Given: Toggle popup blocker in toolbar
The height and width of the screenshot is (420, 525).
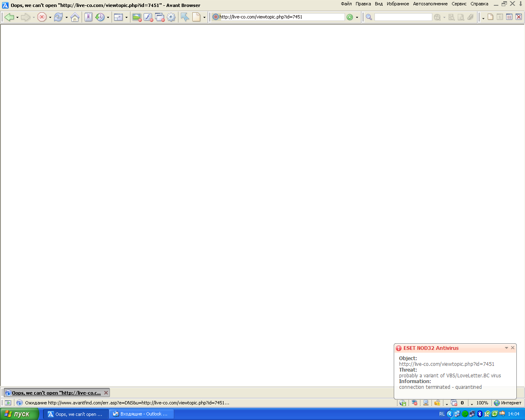Looking at the screenshot, I should tap(160, 17).
